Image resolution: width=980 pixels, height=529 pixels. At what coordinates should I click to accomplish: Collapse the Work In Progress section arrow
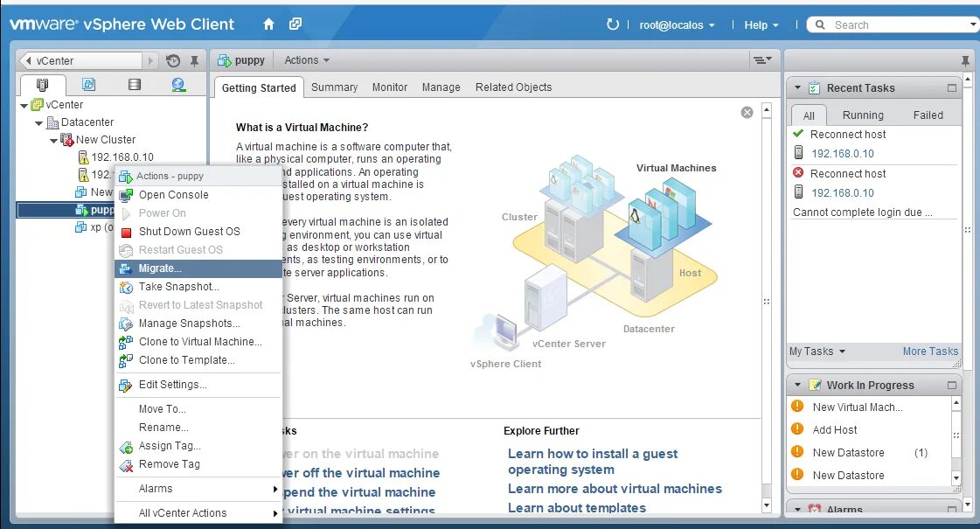pos(797,386)
